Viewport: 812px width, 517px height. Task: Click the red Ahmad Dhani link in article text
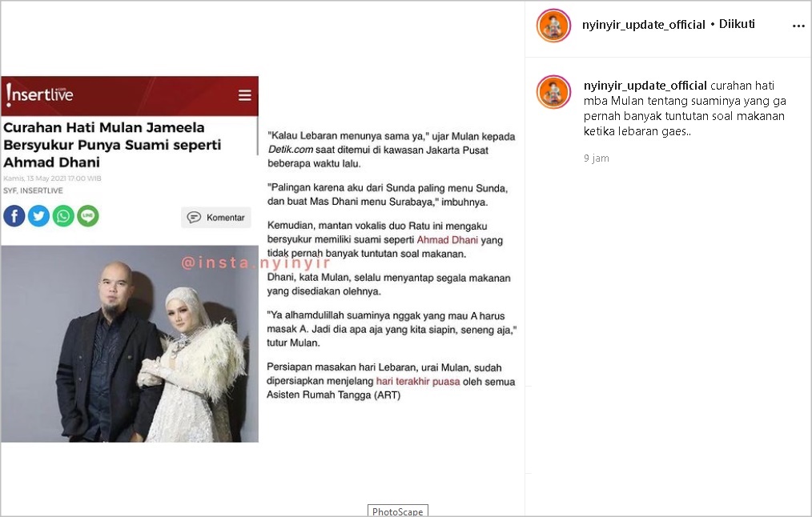pos(448,239)
